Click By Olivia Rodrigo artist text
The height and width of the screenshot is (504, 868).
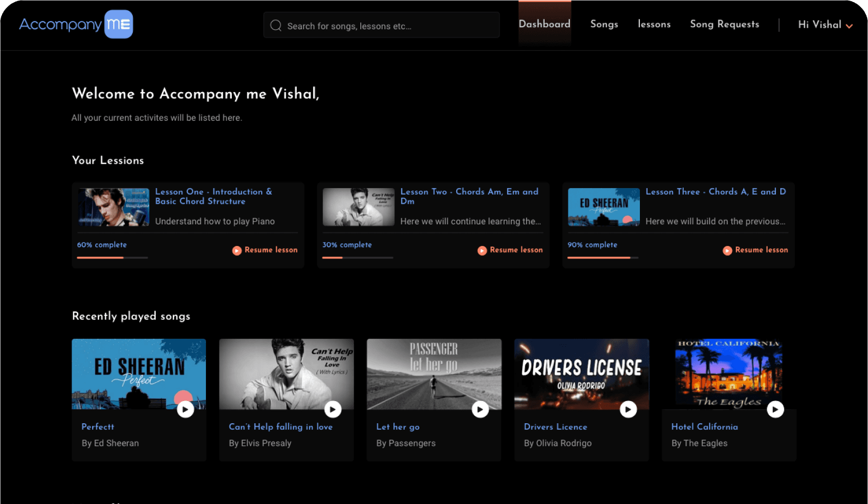[558, 443]
